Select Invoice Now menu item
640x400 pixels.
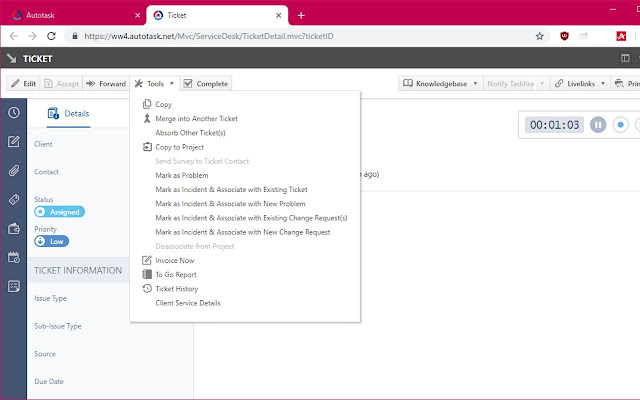click(x=175, y=260)
